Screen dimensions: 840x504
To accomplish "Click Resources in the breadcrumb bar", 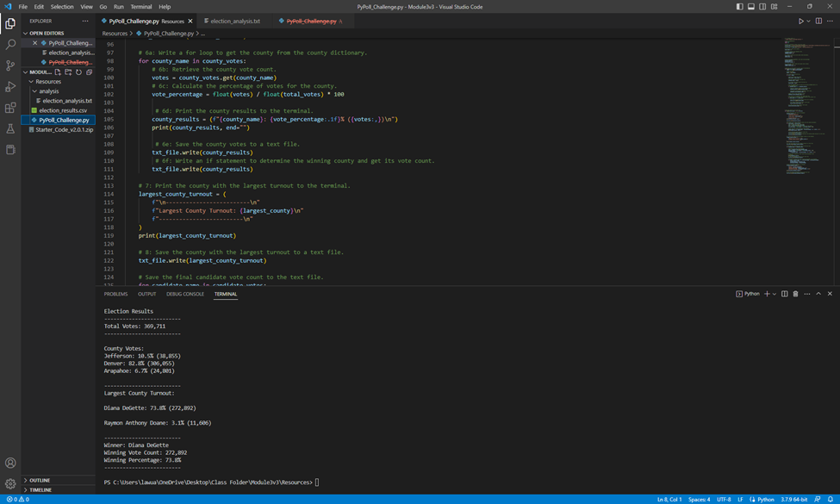I will click(x=115, y=33).
